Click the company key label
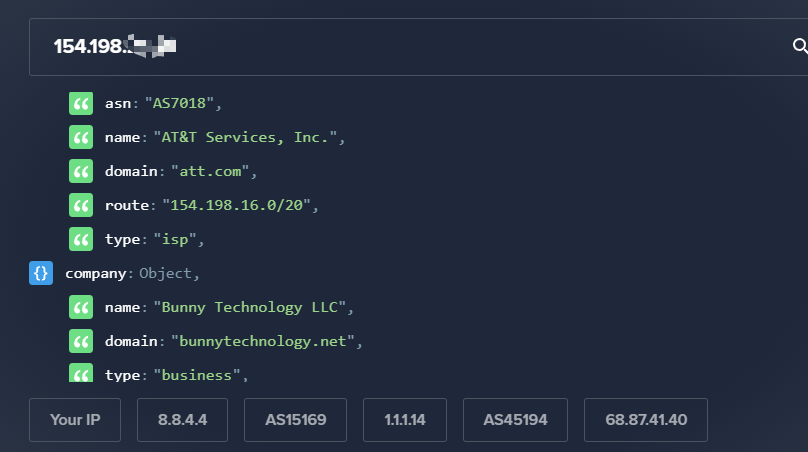Viewport: 808px width, 452px height. tap(97, 273)
